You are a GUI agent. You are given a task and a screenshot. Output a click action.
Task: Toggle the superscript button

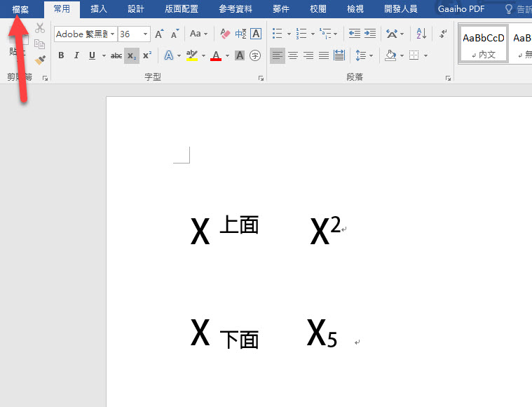click(147, 55)
